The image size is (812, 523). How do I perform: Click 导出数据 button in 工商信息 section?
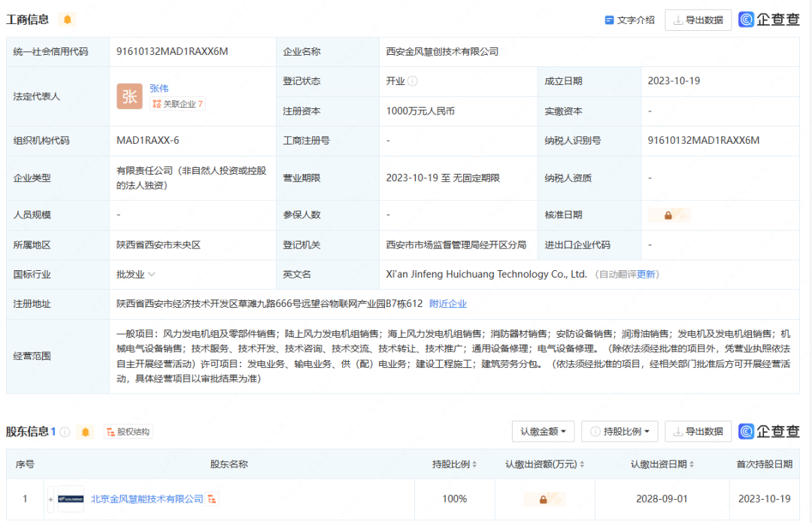click(698, 20)
